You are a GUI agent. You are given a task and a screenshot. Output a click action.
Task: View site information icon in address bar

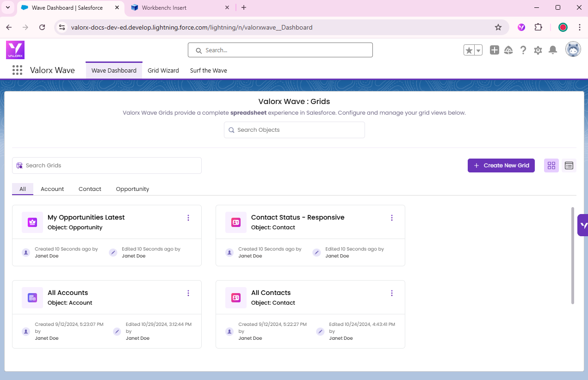tap(62, 27)
